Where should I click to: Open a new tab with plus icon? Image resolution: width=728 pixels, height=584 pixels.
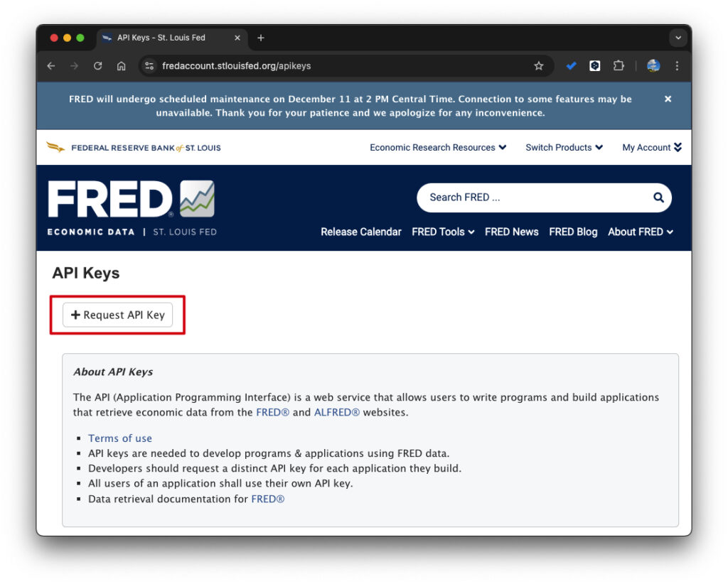tap(261, 38)
